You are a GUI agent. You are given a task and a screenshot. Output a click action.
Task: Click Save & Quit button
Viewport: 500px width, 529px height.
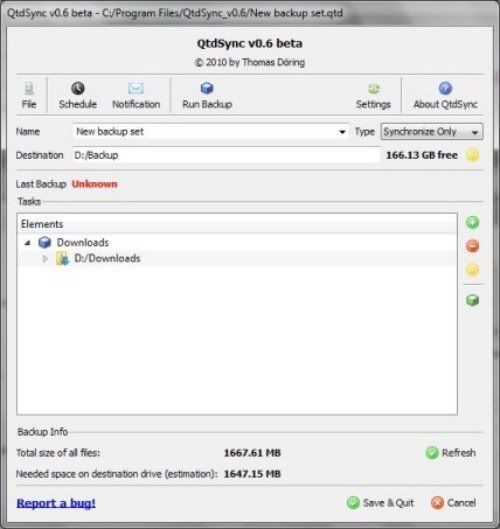[380, 503]
